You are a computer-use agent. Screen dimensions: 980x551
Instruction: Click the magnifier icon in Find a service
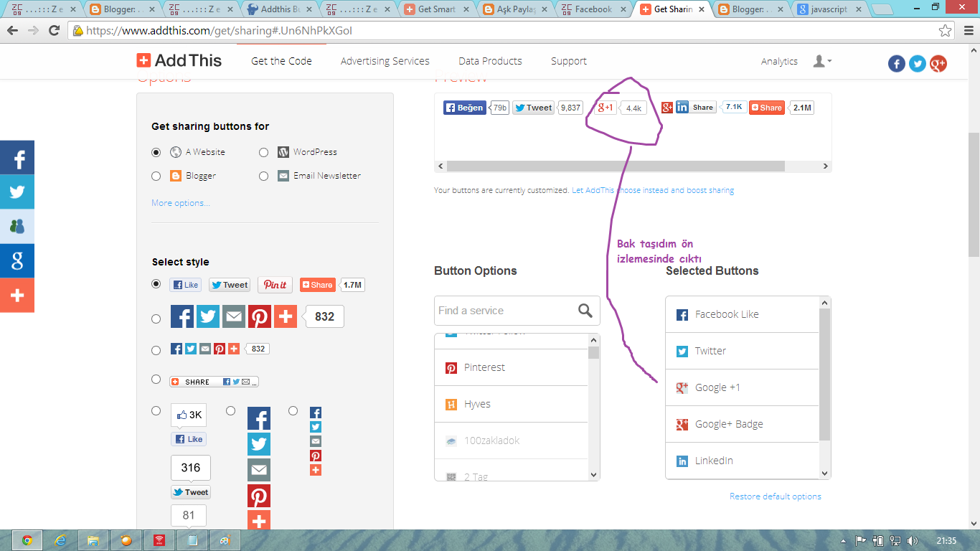[585, 310]
